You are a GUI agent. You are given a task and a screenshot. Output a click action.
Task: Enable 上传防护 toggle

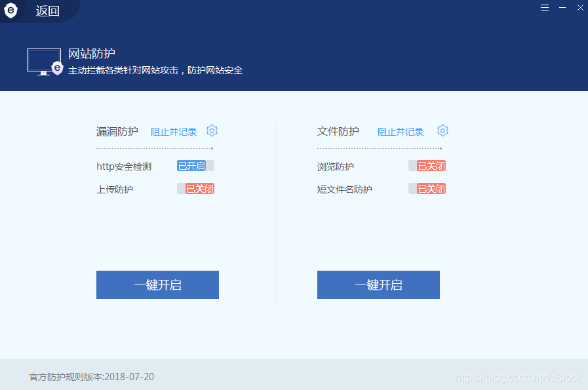[195, 189]
